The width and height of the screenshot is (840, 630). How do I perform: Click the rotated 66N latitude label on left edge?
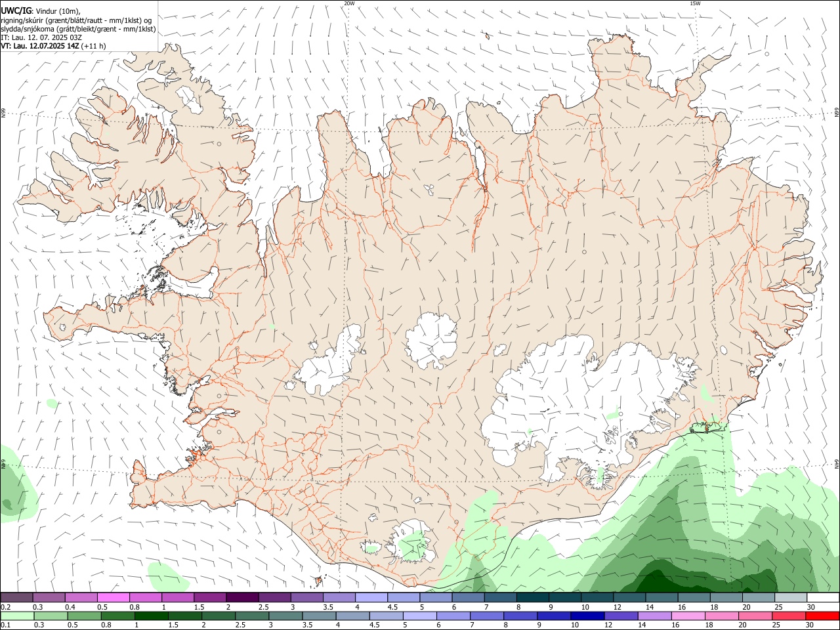click(x=3, y=114)
